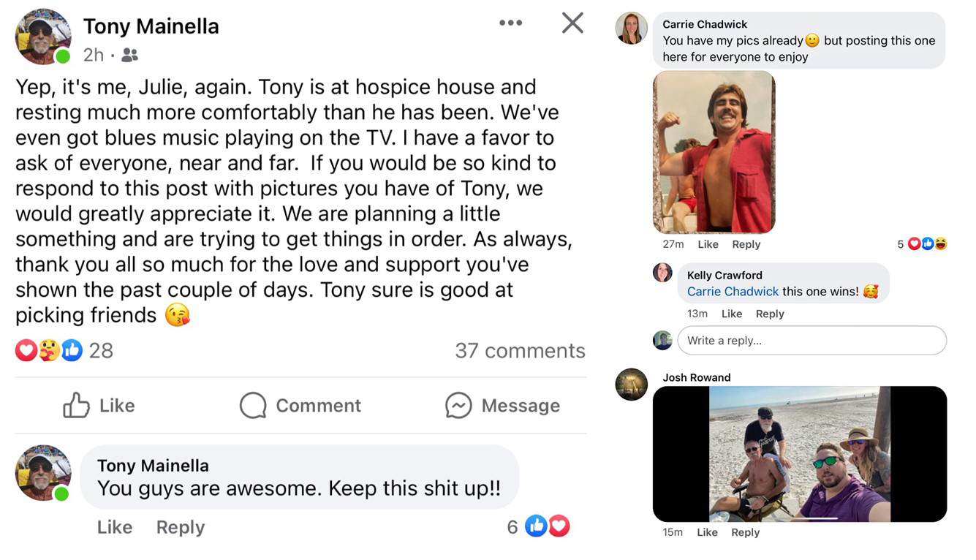Viewport: 976px width, 560px height.
Task: Like Carrie Chadwick's photo comment
Action: pyautogui.click(x=708, y=244)
